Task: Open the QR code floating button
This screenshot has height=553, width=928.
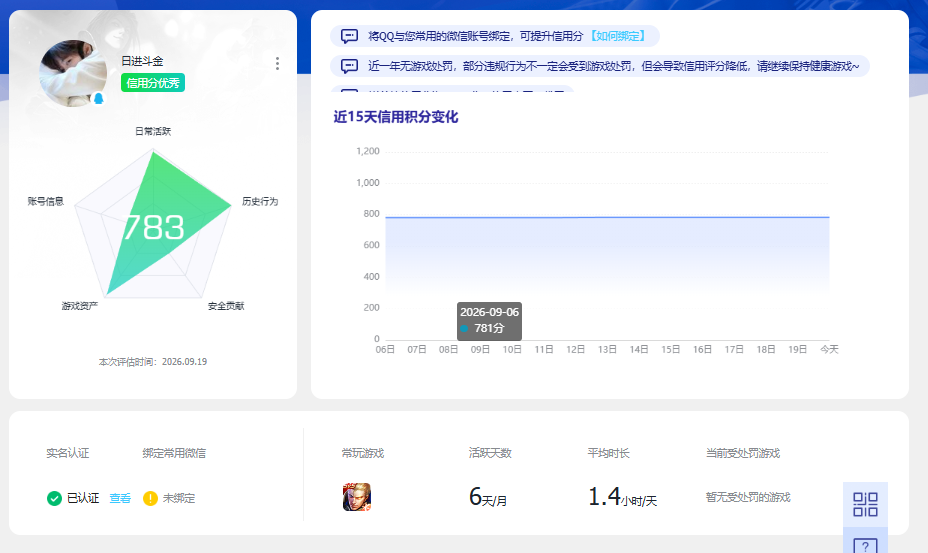Action: [x=865, y=504]
